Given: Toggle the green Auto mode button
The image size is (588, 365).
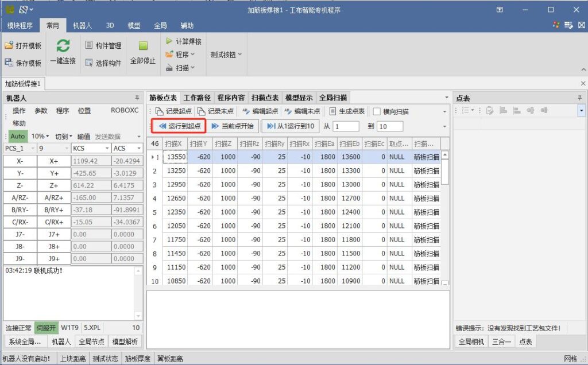Looking at the screenshot, I should pos(17,137).
